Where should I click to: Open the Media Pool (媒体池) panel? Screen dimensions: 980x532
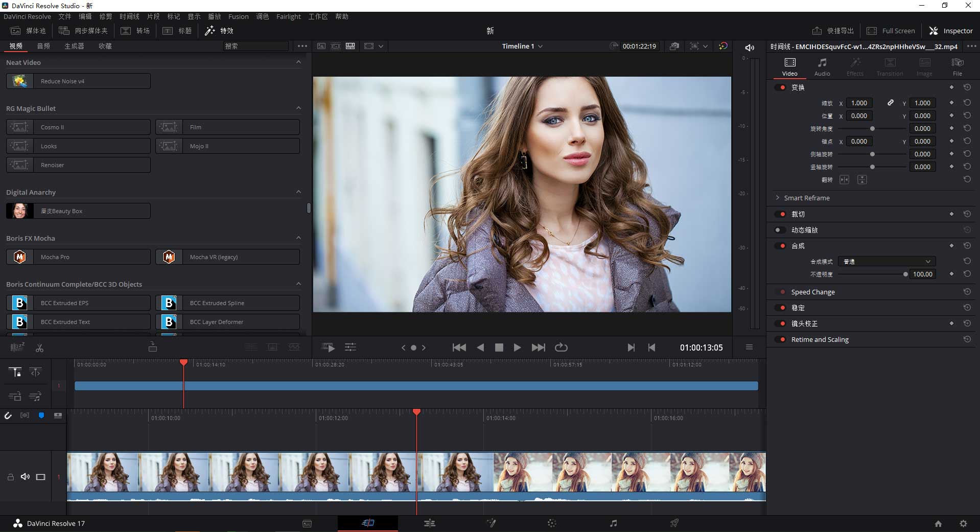[x=29, y=31]
